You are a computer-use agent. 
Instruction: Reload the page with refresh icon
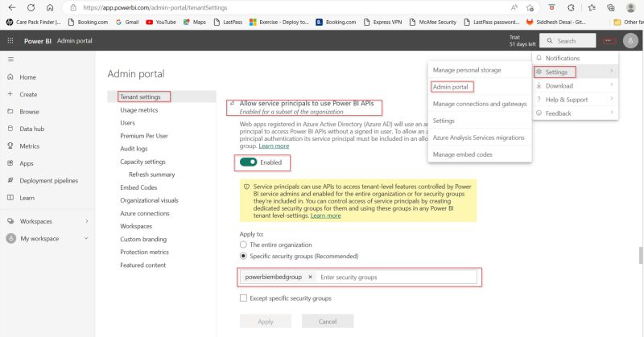coord(31,7)
